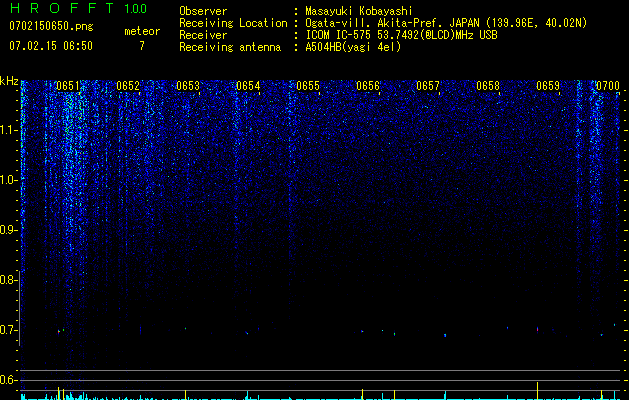Click the kHz frequency axis unit label
The height and width of the screenshot is (400, 629).
point(9,81)
